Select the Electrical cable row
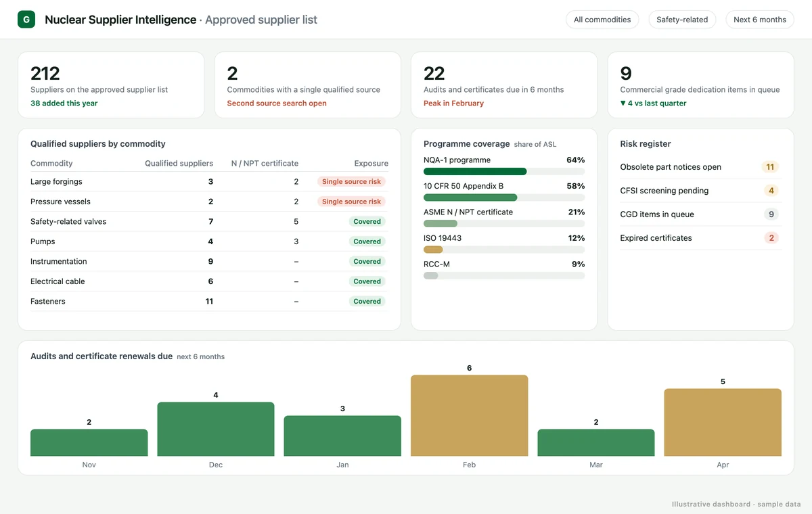The height and width of the screenshot is (514, 812). 210,281
